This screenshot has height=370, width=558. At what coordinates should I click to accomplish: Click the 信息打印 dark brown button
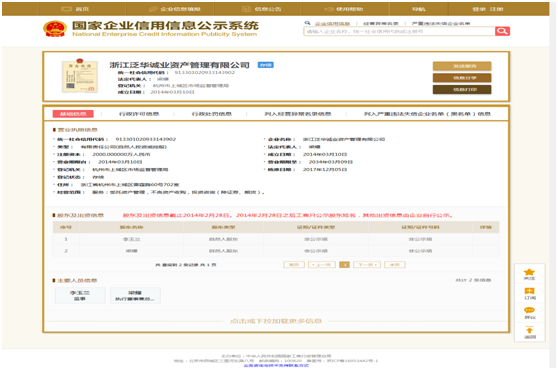click(462, 89)
